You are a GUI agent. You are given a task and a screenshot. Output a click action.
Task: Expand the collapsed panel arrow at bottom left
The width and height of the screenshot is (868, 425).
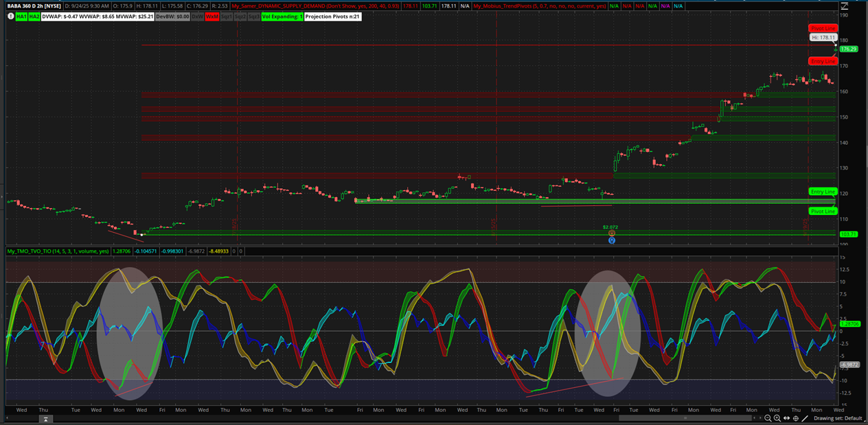tap(45, 418)
